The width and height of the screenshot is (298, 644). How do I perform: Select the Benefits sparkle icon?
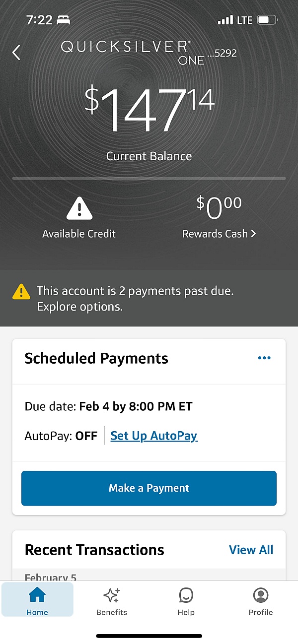[x=112, y=594]
